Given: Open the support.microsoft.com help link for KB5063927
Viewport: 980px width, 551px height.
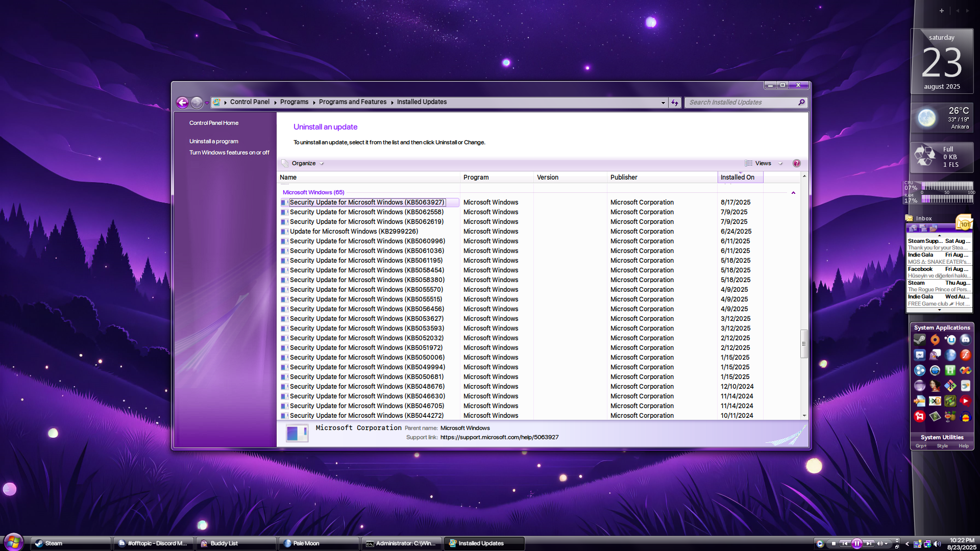Looking at the screenshot, I should pos(499,437).
